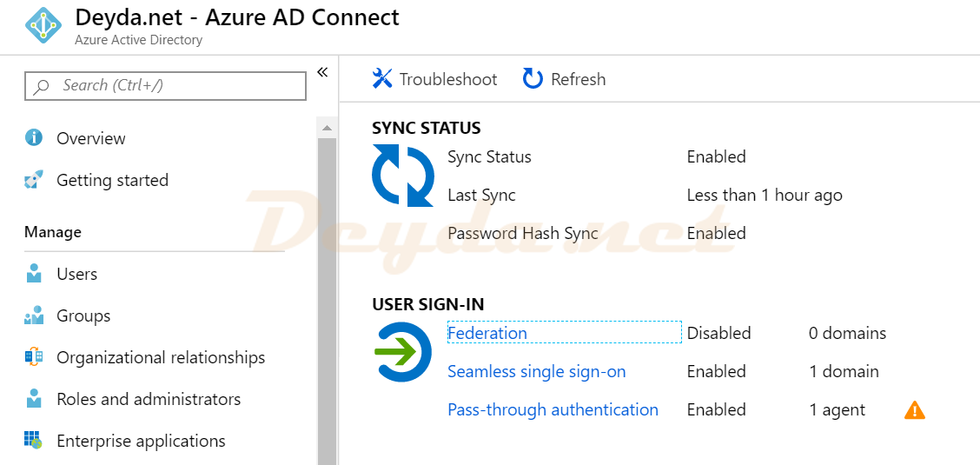The height and width of the screenshot is (465, 980).
Task: Click the Troubleshoot wrench icon
Action: [x=382, y=79]
